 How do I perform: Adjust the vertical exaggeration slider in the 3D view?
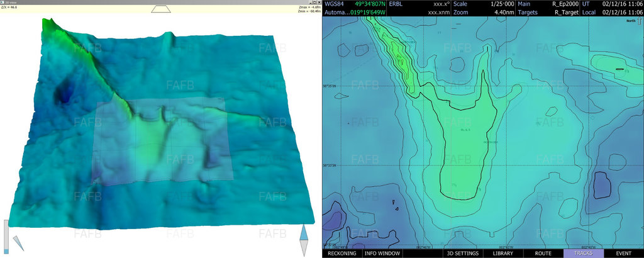[x=6, y=237]
